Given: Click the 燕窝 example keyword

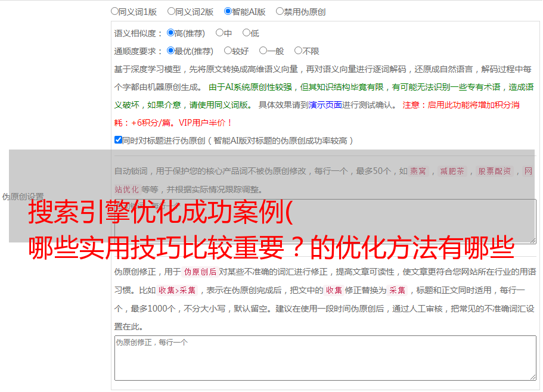Looking at the screenshot, I should point(418,171).
